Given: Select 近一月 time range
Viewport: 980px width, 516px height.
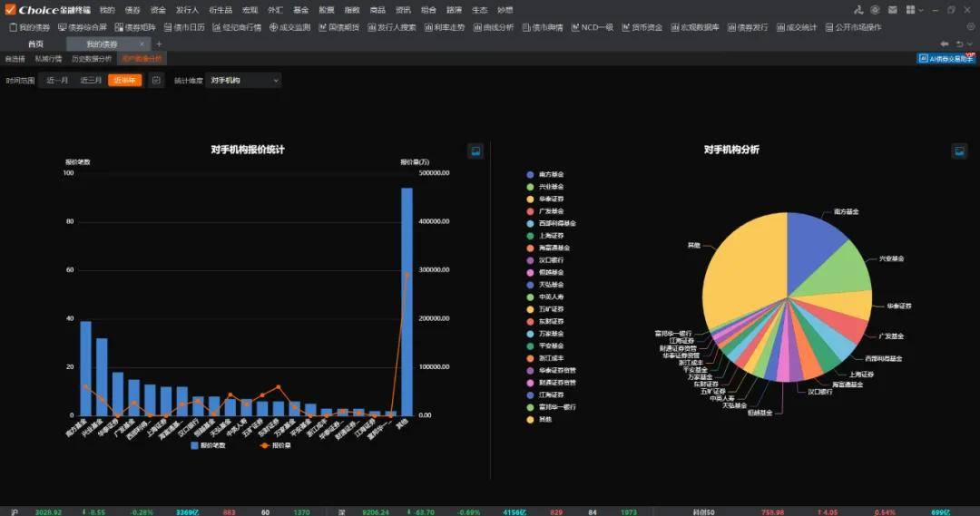Looking at the screenshot, I should pyautogui.click(x=57, y=81).
